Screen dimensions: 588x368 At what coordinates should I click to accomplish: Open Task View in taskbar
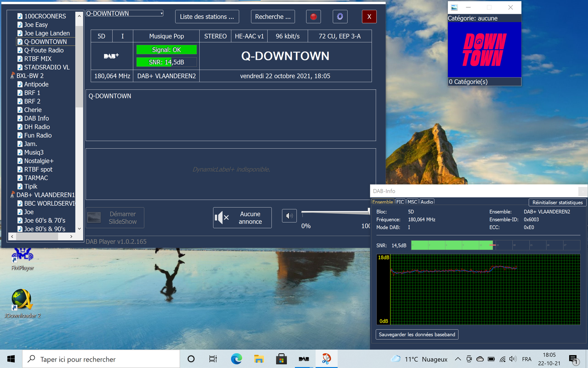point(213,359)
